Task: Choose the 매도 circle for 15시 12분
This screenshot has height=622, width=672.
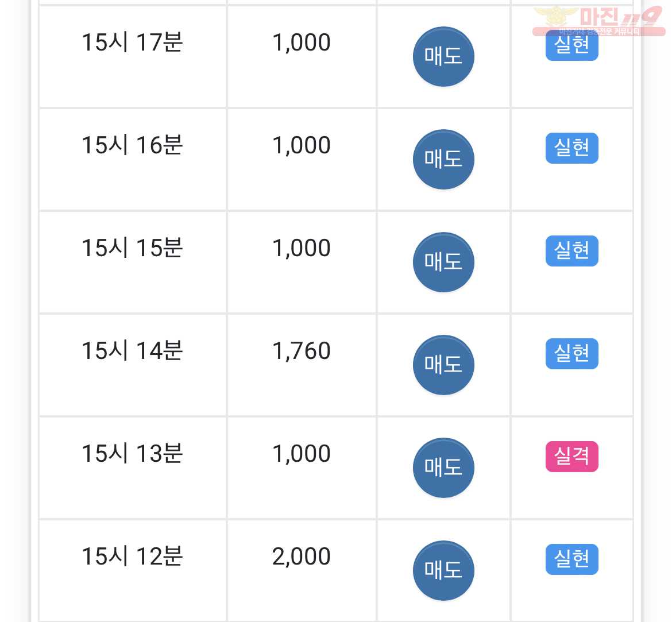Action: [x=443, y=570]
